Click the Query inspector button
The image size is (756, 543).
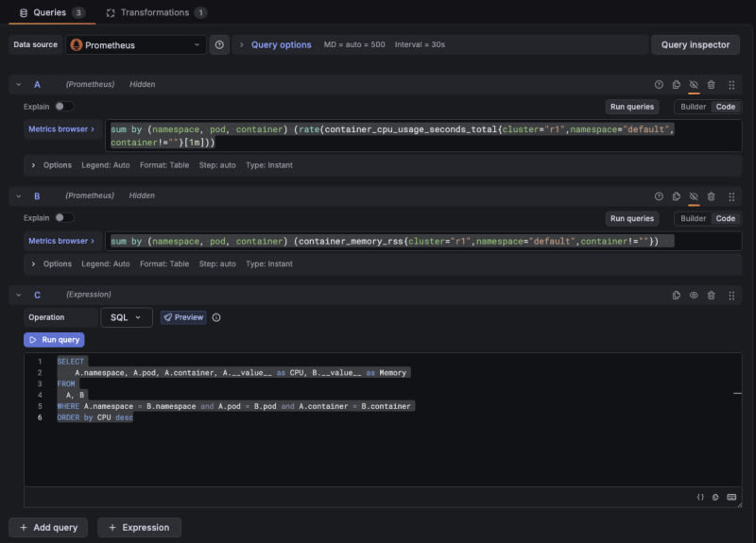[695, 44]
